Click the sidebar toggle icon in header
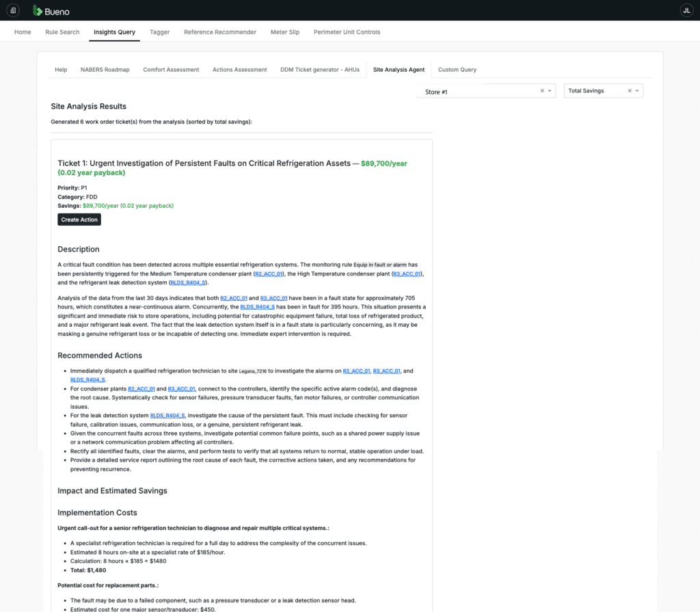700x612 pixels. (x=13, y=10)
